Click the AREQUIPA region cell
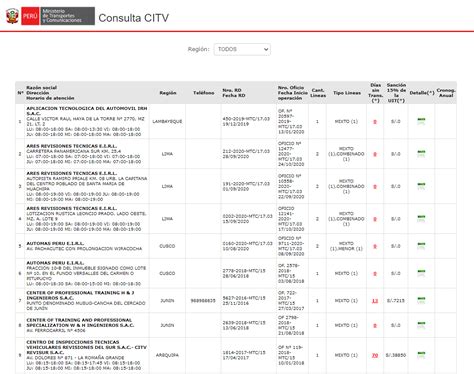474x374 pixels. (x=167, y=355)
